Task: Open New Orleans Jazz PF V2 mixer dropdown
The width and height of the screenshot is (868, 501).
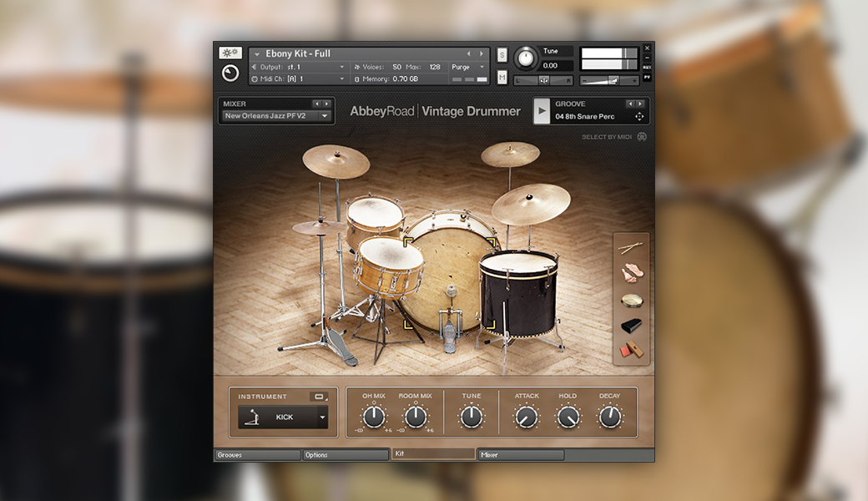Action: [x=276, y=116]
